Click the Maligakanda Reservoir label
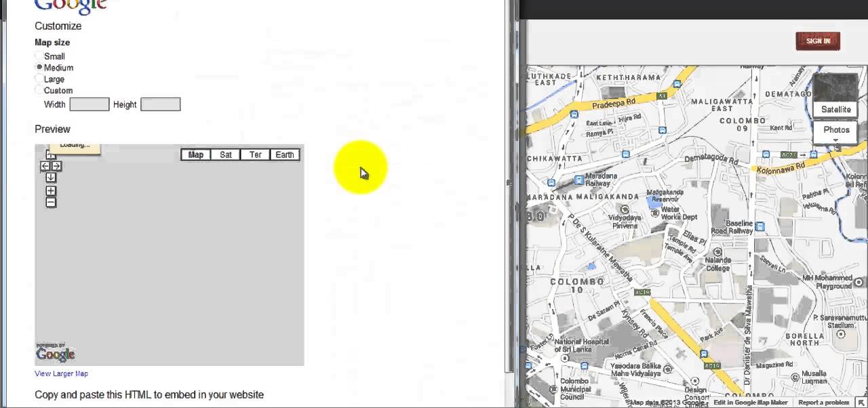 [x=663, y=195]
